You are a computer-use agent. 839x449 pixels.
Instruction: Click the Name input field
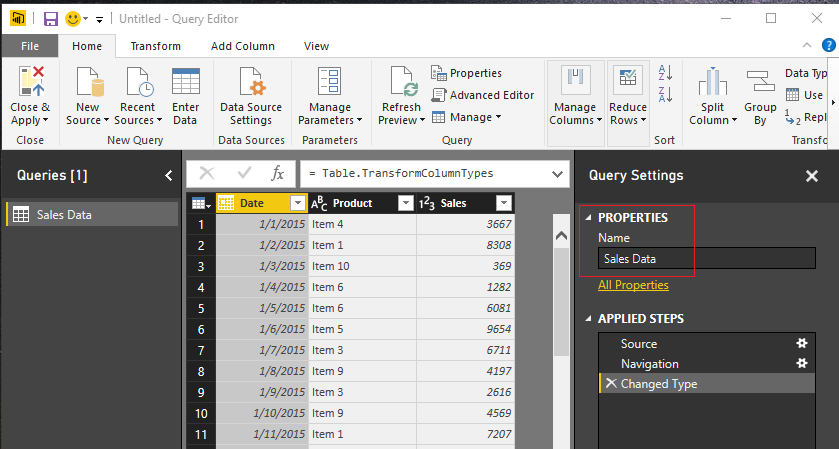(707, 258)
